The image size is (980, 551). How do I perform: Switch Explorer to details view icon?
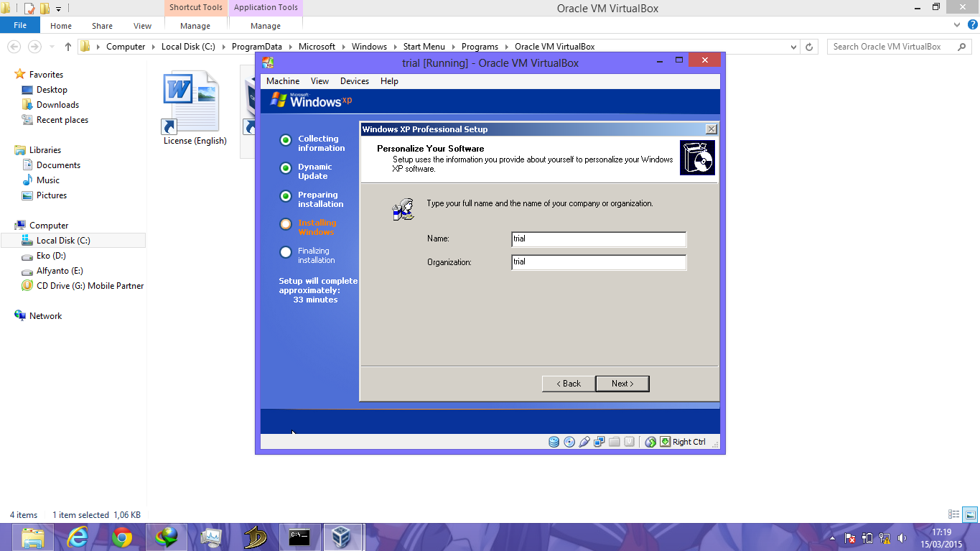954,514
